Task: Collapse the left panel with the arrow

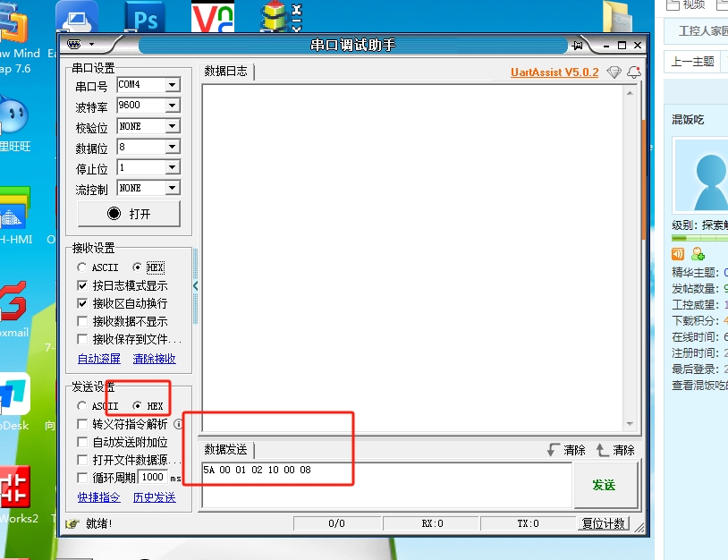Action: 196,285
